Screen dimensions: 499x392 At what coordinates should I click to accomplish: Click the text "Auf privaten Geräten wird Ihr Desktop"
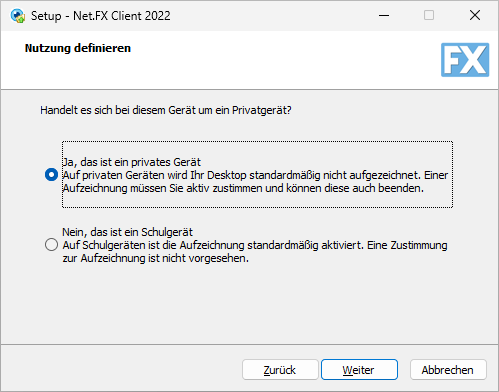[155, 175]
